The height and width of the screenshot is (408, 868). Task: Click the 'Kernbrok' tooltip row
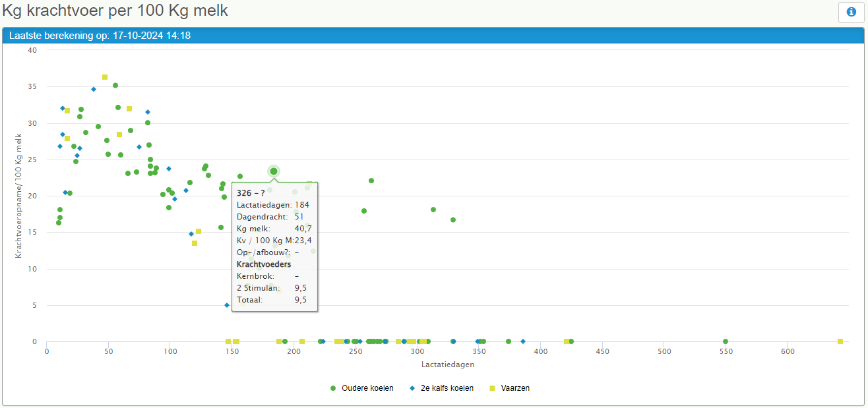point(268,276)
